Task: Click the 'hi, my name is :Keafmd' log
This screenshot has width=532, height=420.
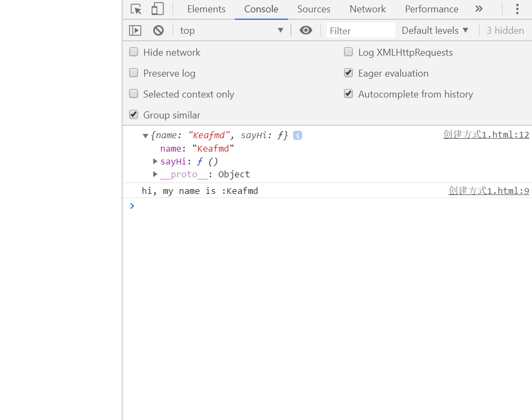Action: [x=200, y=191]
